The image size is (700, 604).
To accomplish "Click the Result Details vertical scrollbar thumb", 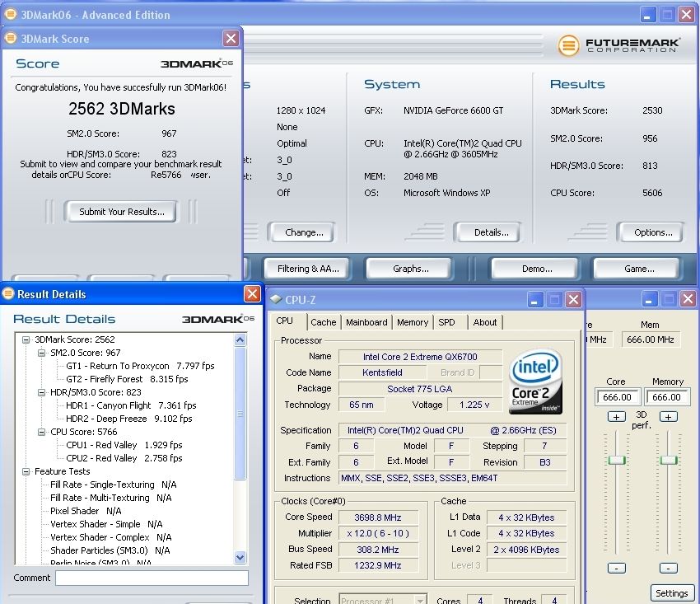I will pyautogui.click(x=240, y=413).
